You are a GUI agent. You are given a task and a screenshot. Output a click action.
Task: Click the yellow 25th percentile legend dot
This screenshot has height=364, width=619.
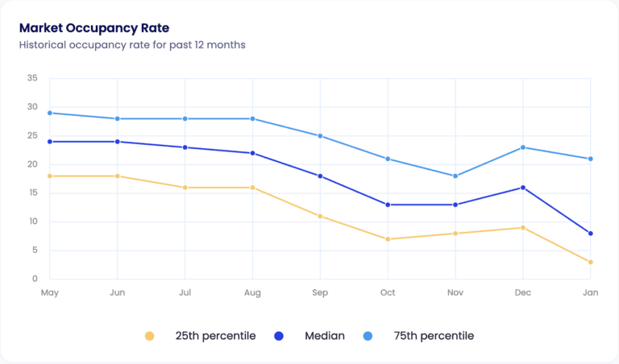(149, 336)
